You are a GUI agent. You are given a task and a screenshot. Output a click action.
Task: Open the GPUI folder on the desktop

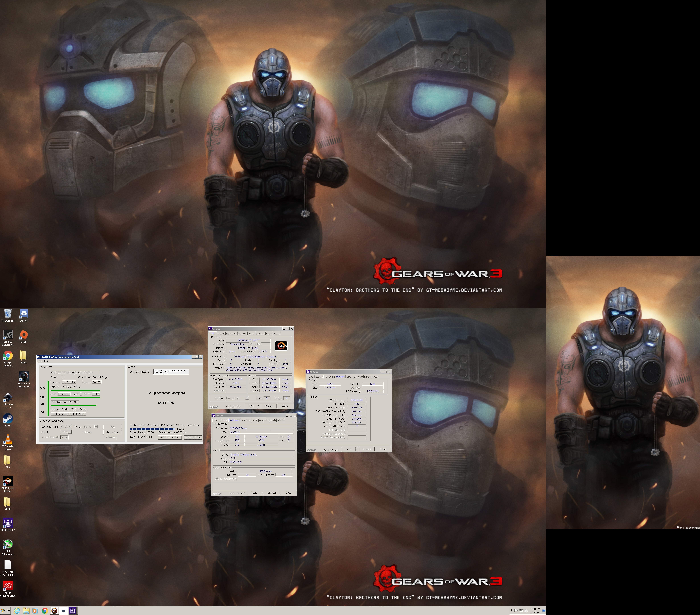[x=8, y=504]
